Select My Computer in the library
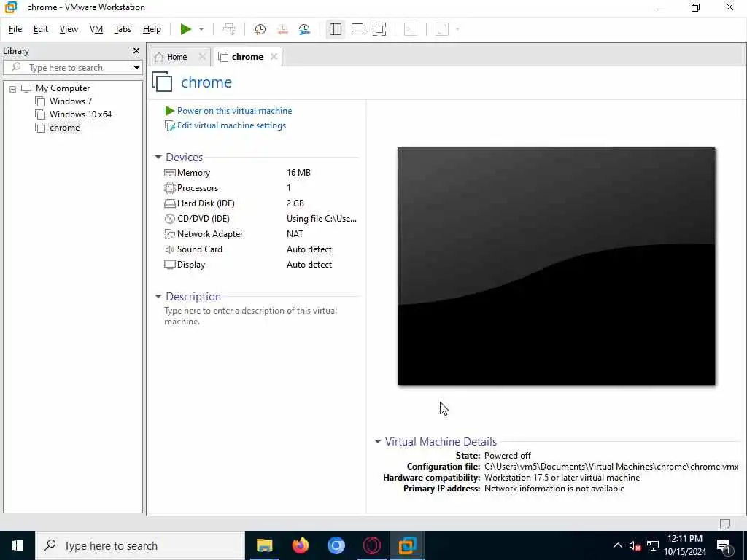 click(x=63, y=88)
